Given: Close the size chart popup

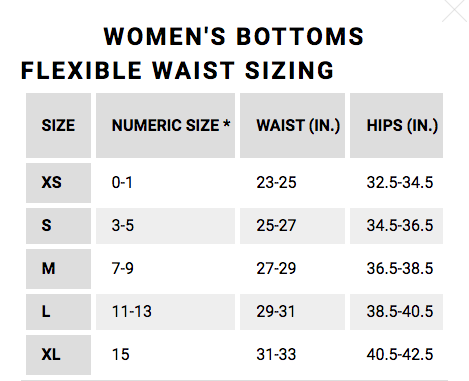Looking at the screenshot, I should 455,11.
